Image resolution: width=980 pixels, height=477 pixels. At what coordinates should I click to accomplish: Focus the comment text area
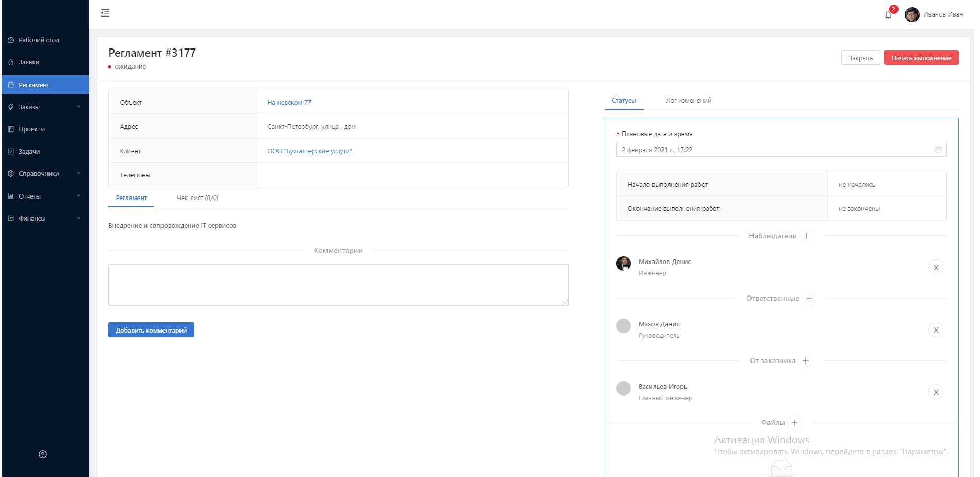point(338,285)
